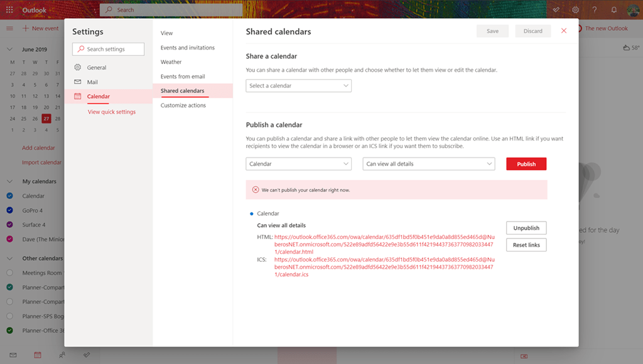This screenshot has width=643, height=364.
Task: Open notifications bell icon
Action: click(x=614, y=10)
